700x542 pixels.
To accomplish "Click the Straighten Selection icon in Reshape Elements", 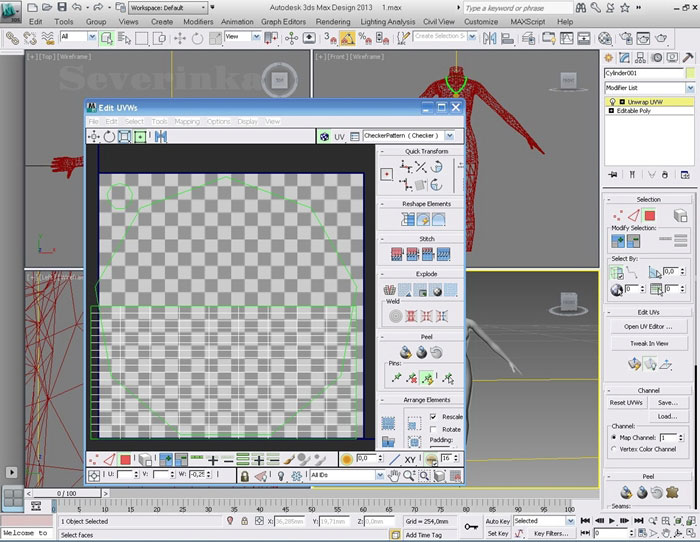I will pos(406,219).
